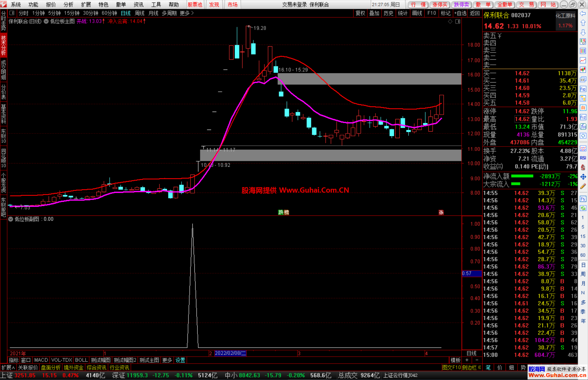The image size is (588, 380).
Task: Switch to MACD indicator tab
Action: tap(41, 360)
